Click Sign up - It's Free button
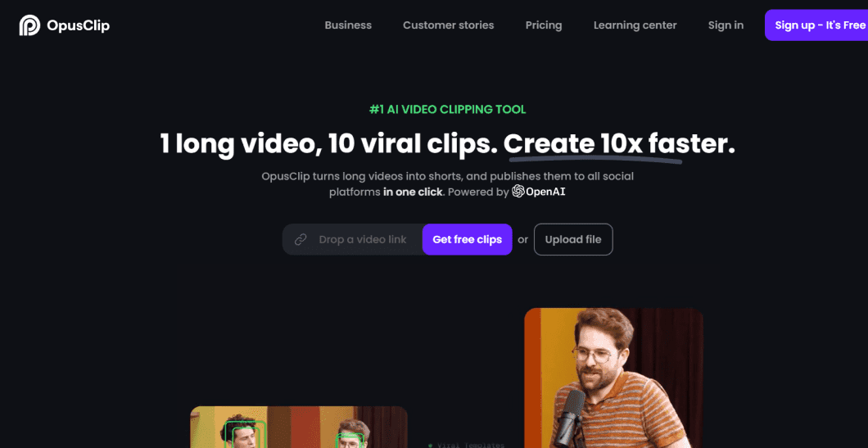 (x=817, y=25)
